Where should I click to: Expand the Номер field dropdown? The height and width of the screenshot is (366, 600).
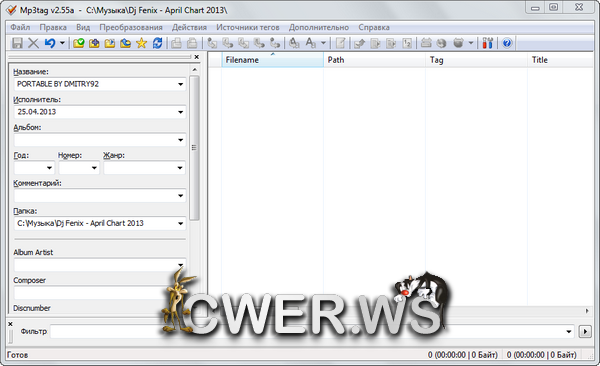tap(94, 168)
